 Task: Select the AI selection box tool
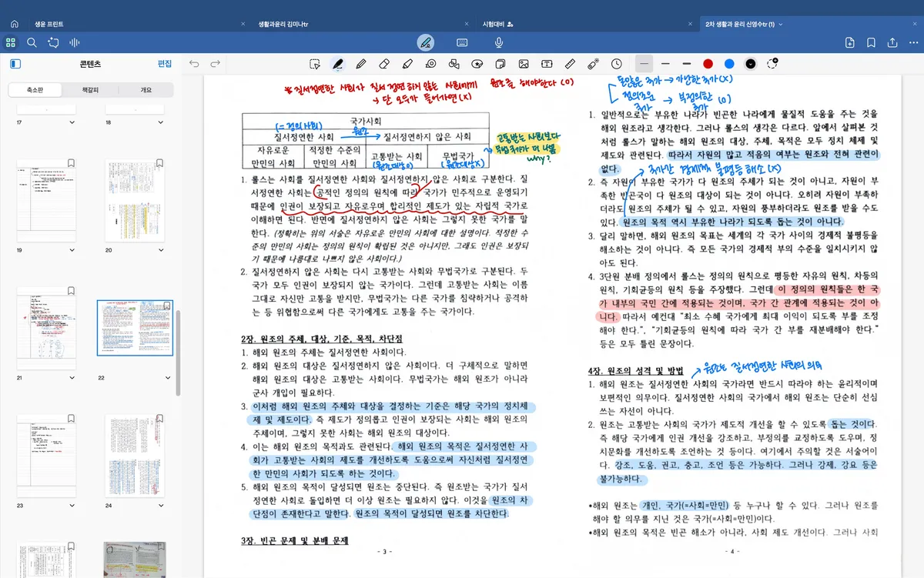pos(315,63)
